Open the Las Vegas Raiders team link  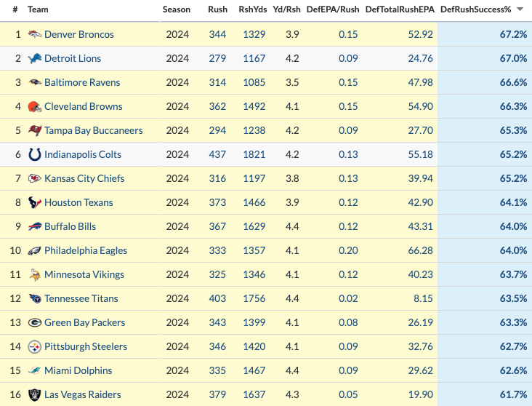pos(83,395)
